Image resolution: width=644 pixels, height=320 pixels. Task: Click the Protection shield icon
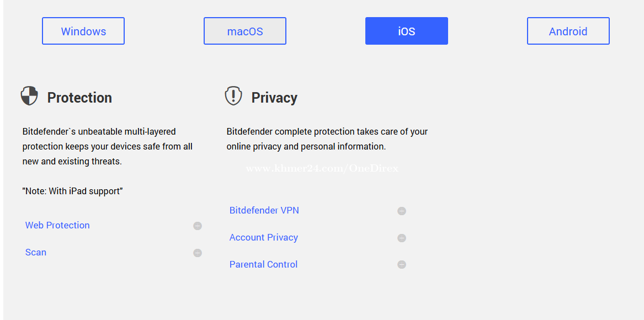(x=29, y=96)
